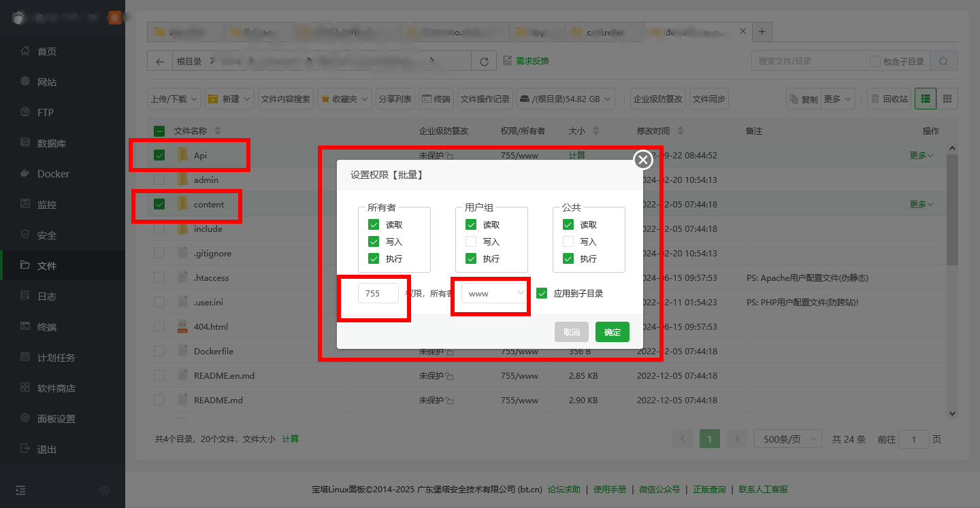This screenshot has width=980, height=508.
Task: Click the 面板设置 gear icon
Action: click(25, 418)
